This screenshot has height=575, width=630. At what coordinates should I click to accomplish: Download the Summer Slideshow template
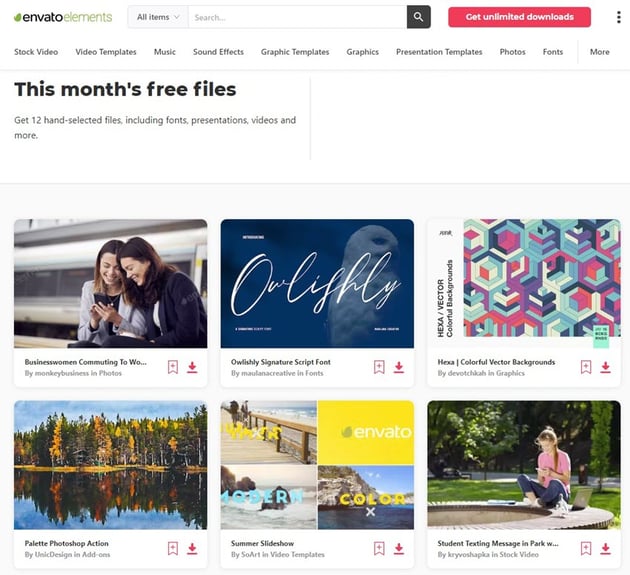click(399, 548)
